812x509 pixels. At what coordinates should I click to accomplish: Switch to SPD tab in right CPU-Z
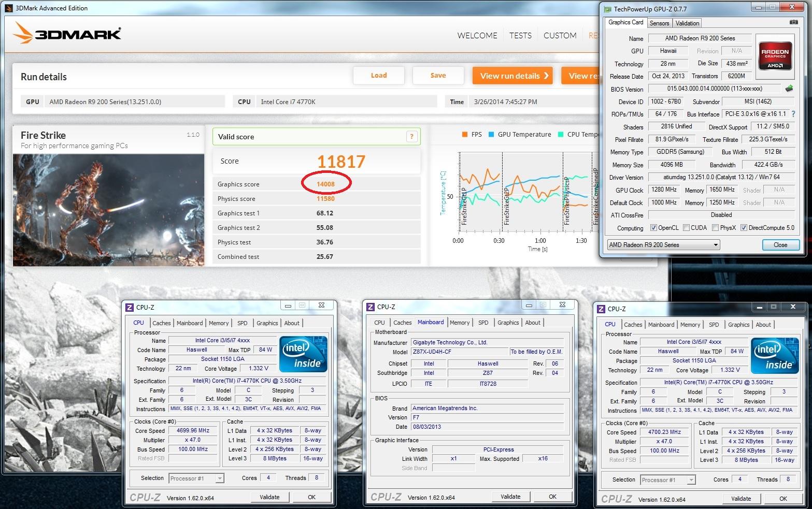click(x=714, y=325)
